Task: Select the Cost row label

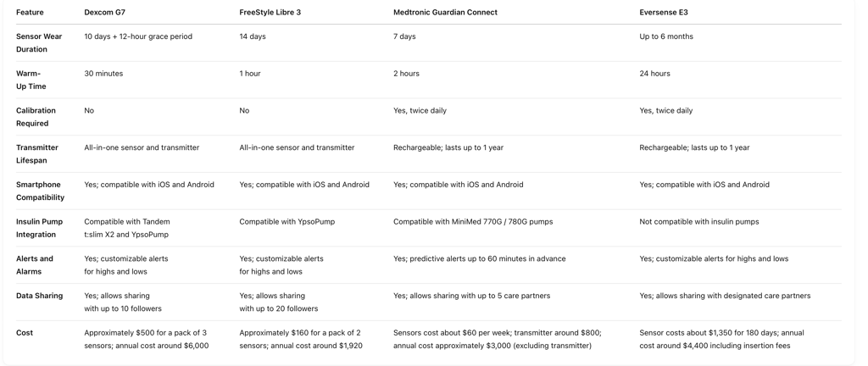Action: [x=25, y=333]
